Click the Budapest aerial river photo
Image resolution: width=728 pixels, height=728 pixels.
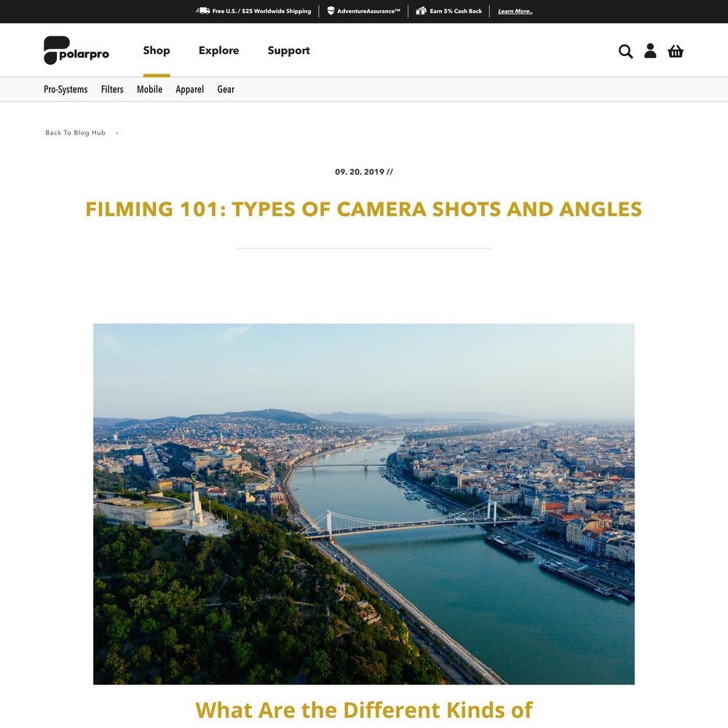363,504
